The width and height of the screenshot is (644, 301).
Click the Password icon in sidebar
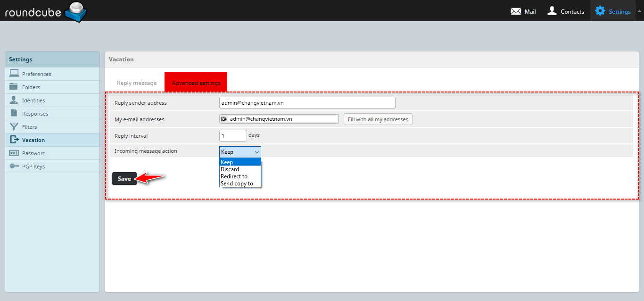tap(14, 153)
